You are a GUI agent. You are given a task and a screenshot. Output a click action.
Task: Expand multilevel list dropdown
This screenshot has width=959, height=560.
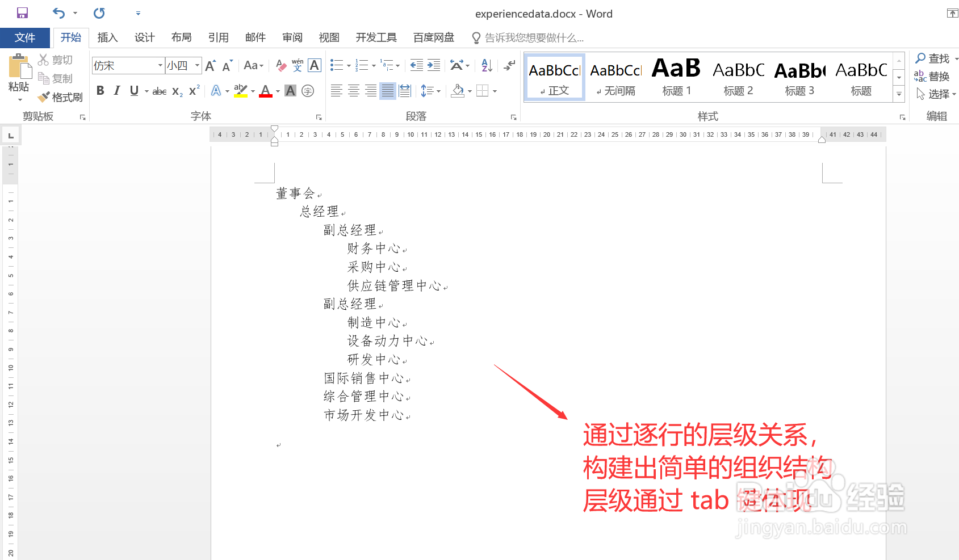[x=397, y=66]
